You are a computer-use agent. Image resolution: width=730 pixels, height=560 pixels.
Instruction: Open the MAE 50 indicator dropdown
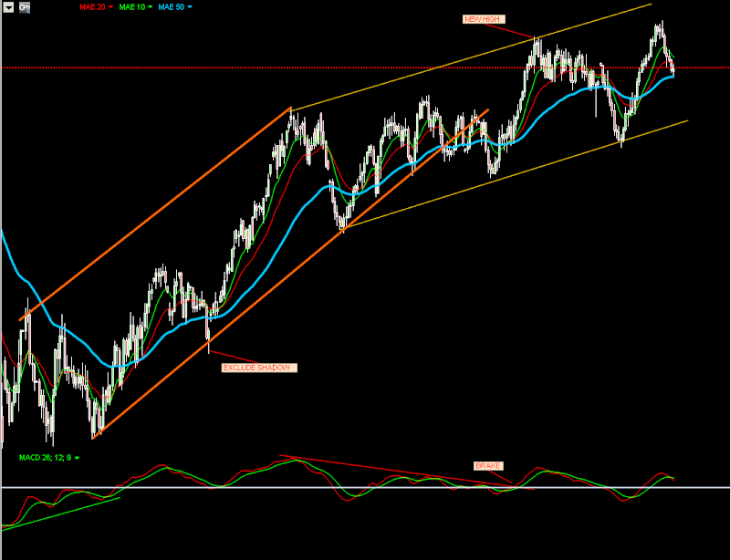tap(189, 7)
